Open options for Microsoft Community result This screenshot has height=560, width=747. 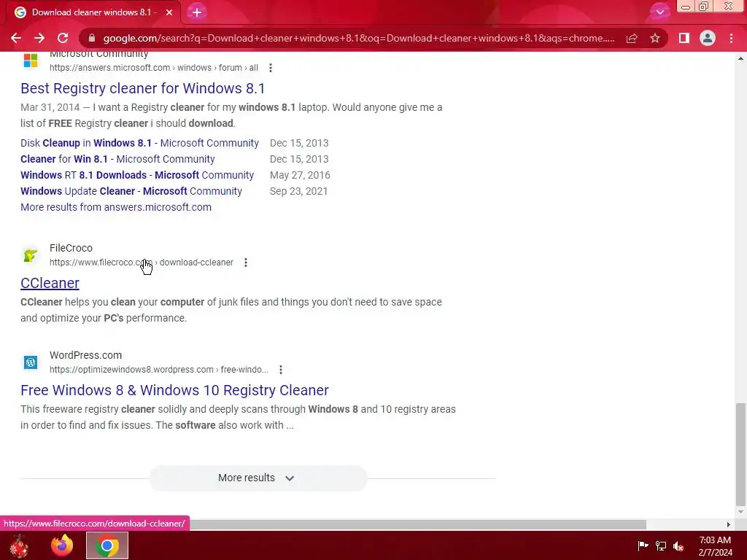click(x=271, y=68)
